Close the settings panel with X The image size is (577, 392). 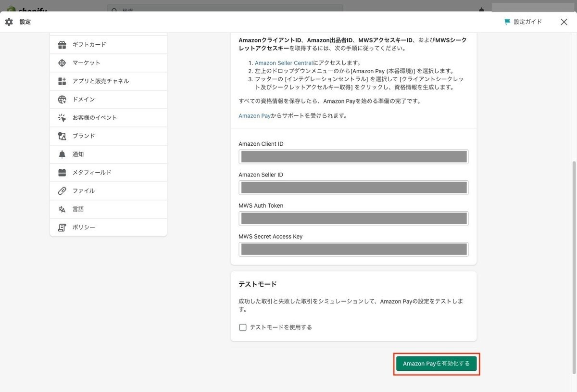coord(564,22)
